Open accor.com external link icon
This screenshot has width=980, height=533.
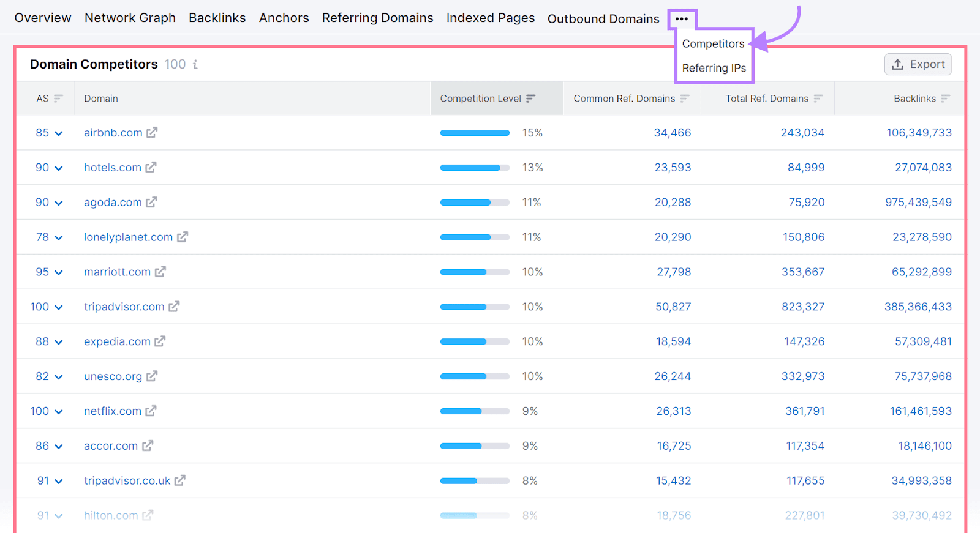[148, 446]
